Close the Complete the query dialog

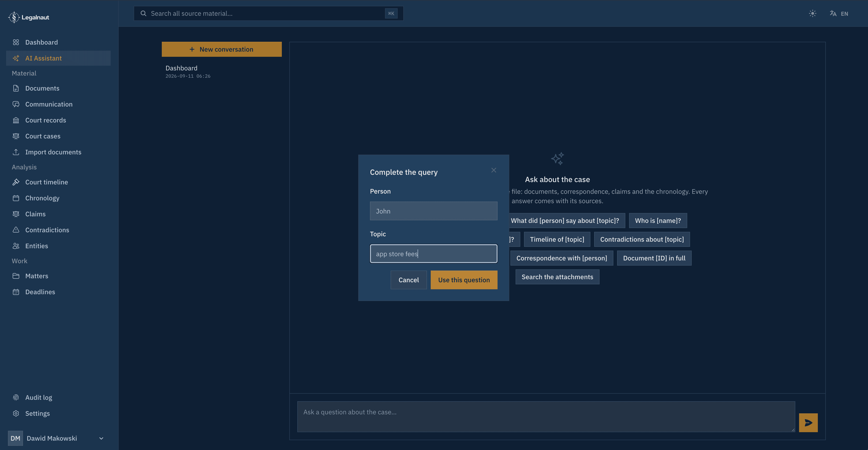click(494, 170)
